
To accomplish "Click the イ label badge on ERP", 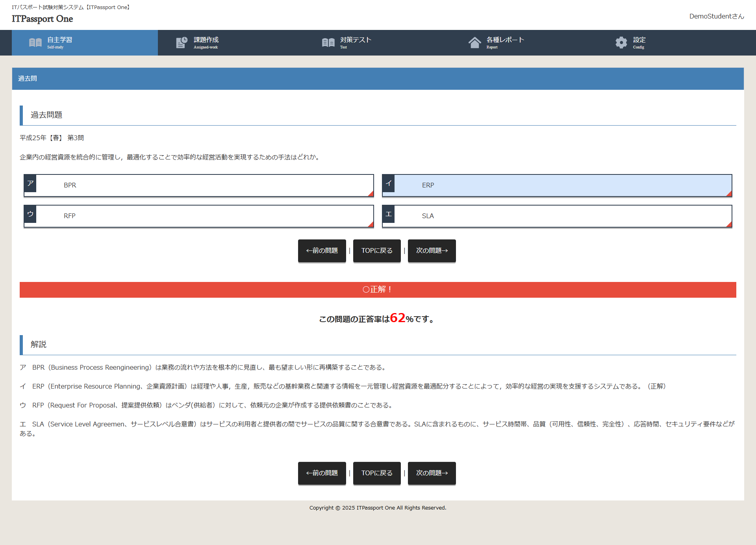I will click(x=389, y=184).
